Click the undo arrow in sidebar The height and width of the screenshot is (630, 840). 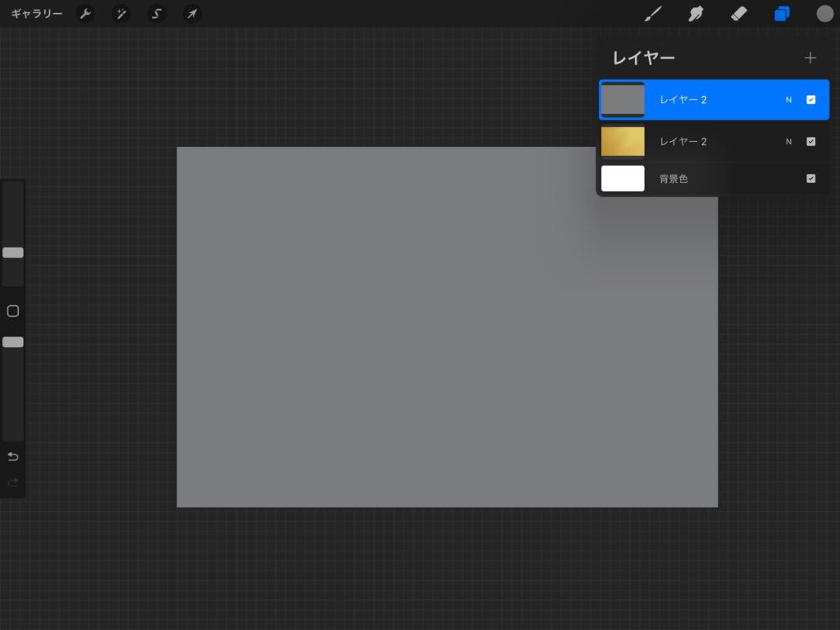(x=13, y=456)
